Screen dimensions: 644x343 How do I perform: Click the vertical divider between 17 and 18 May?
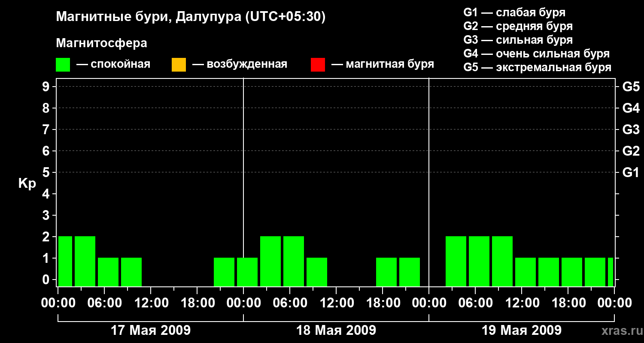(243, 182)
